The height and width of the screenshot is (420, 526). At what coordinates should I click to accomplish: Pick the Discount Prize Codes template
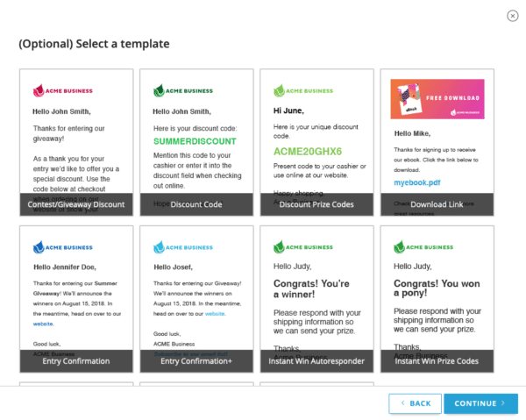(316, 142)
